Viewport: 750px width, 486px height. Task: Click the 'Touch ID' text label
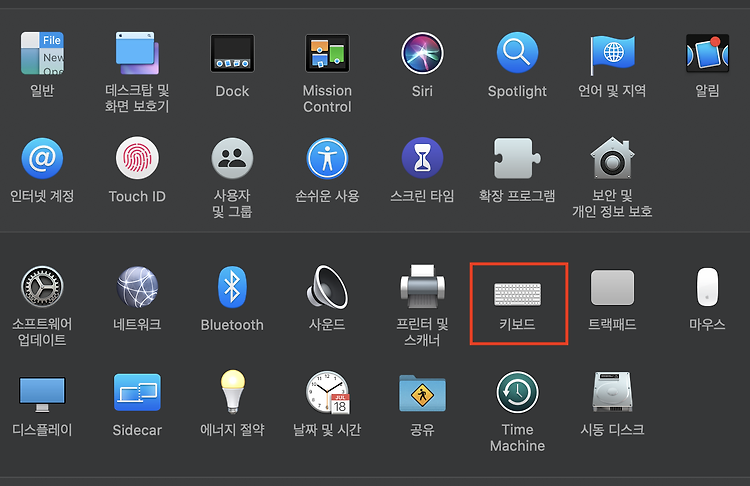[x=137, y=196]
